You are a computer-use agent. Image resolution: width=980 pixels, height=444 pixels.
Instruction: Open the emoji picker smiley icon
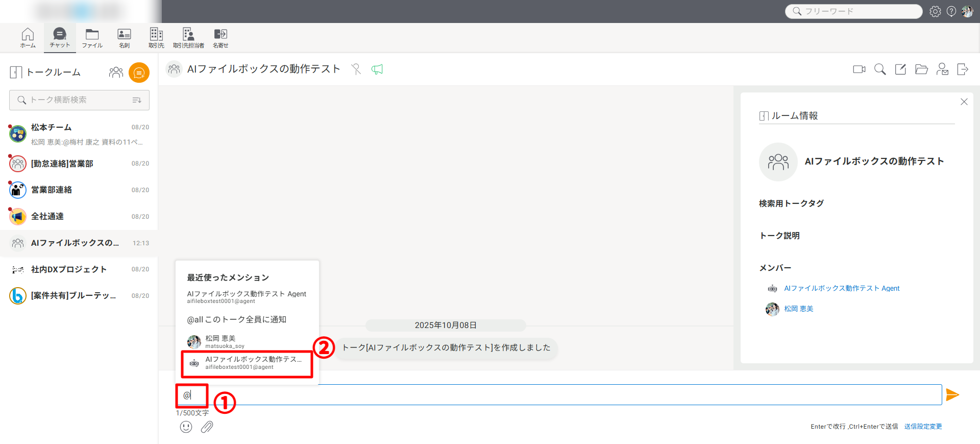click(x=186, y=427)
